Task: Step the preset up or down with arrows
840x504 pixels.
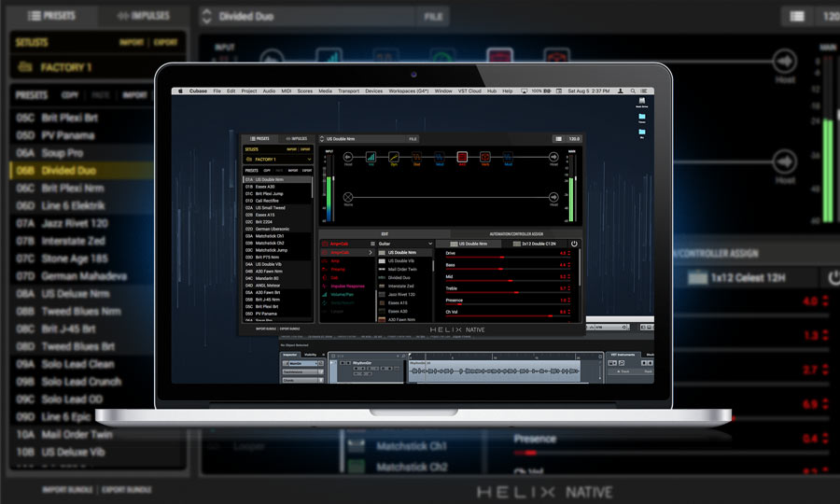Action: (x=321, y=139)
